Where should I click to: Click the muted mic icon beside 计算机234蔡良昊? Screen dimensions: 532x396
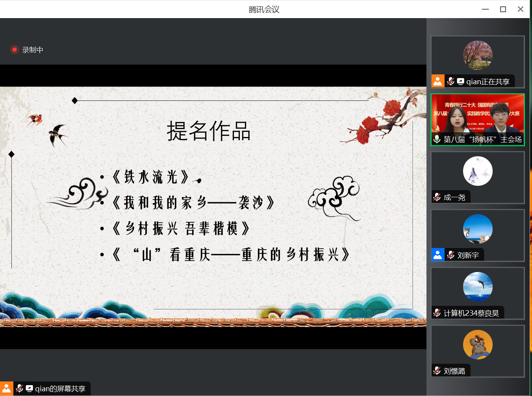pyautogui.click(x=437, y=313)
